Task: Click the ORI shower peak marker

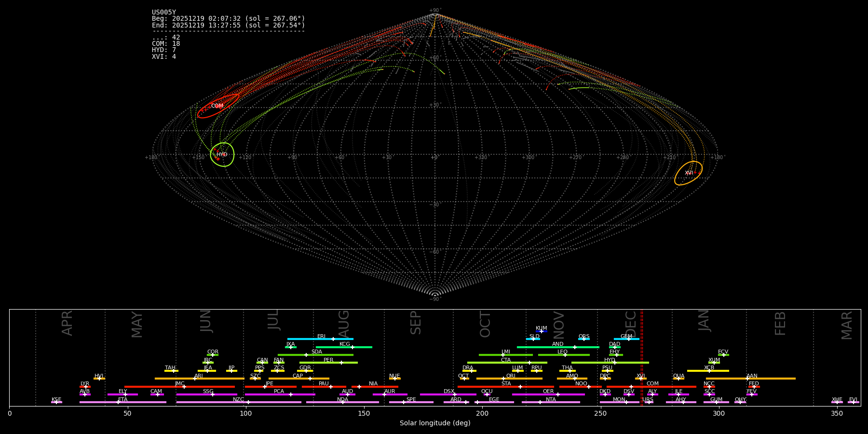Action: coord(503,379)
